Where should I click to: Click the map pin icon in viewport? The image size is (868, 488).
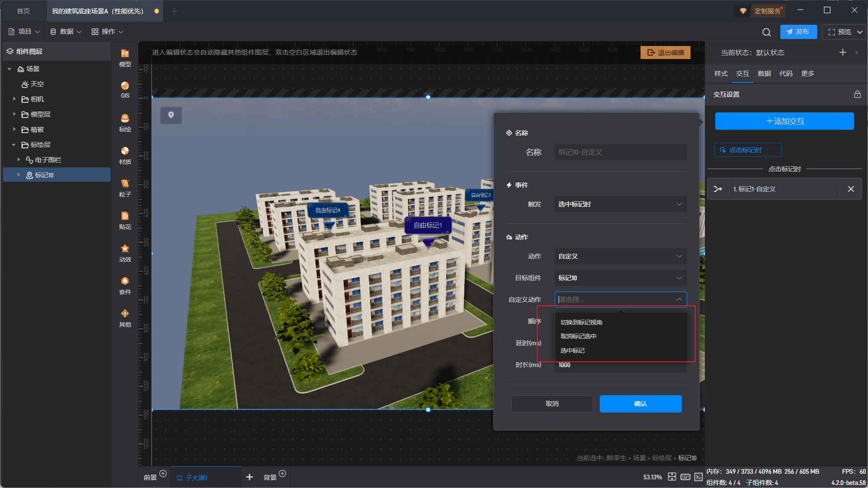(x=171, y=115)
